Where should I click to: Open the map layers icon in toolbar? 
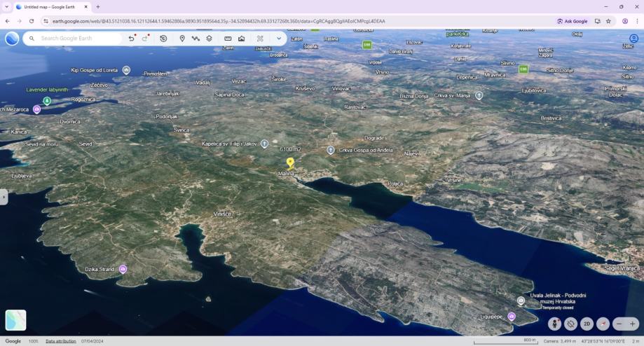pos(209,39)
